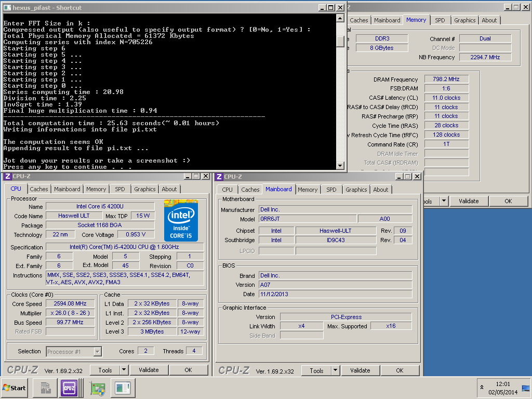Image resolution: width=532 pixels, height=399 pixels.
Task: Click hexus_pifast console title icon
Action: tap(7, 7)
